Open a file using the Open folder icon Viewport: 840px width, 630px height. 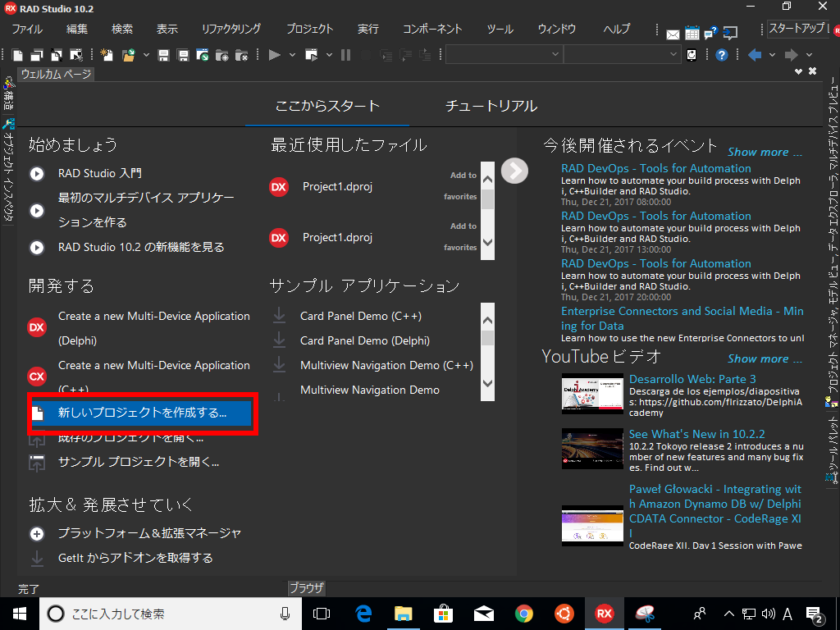tap(128, 55)
